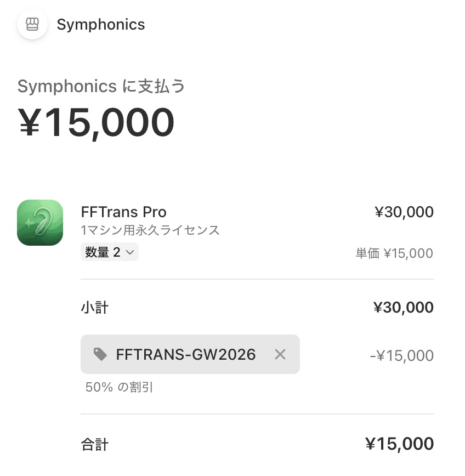
Task: Click the FFTrans Pro app icon
Action: pos(40,223)
